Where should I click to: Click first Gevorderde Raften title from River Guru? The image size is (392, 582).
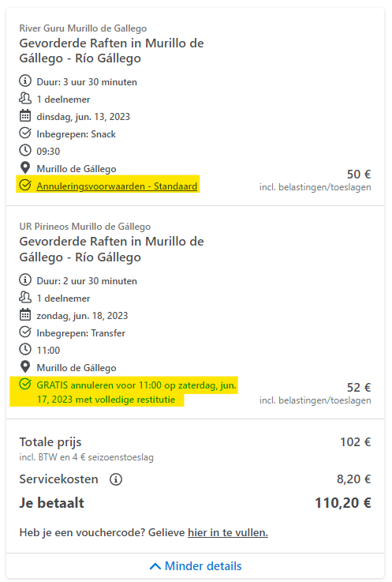(112, 51)
